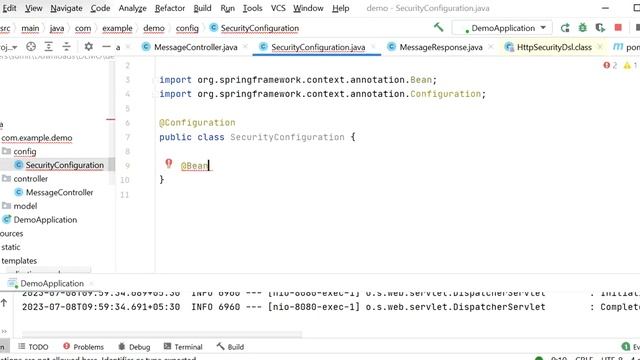Click the 'java' breadcrumb
This screenshot has width=640, height=360.
(57, 28)
